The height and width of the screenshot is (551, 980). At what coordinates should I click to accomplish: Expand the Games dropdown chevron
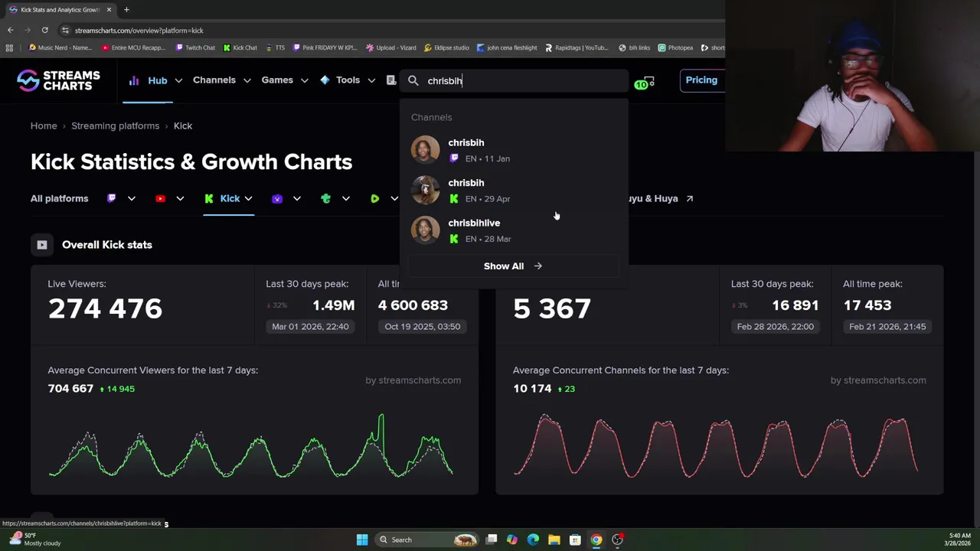[304, 80]
